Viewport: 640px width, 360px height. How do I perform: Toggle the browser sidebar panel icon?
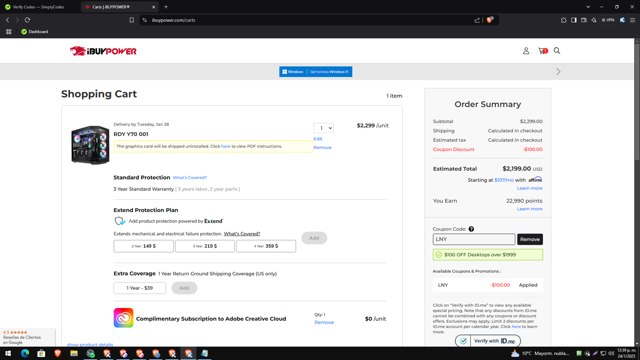574,20
